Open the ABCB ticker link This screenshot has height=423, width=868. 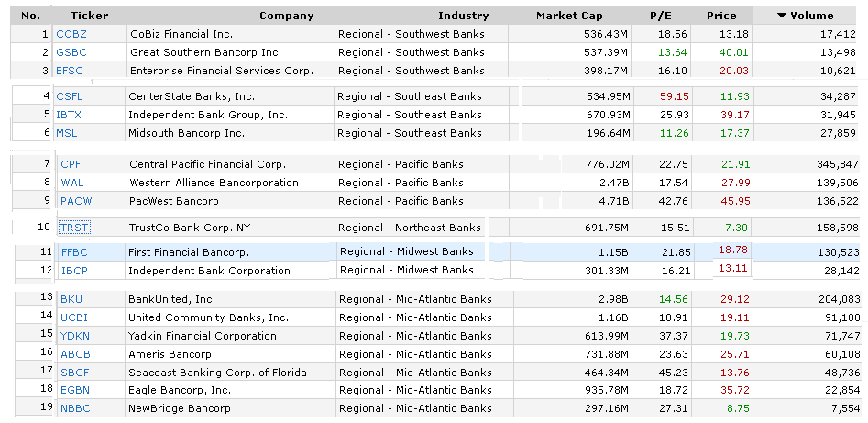pos(75,354)
